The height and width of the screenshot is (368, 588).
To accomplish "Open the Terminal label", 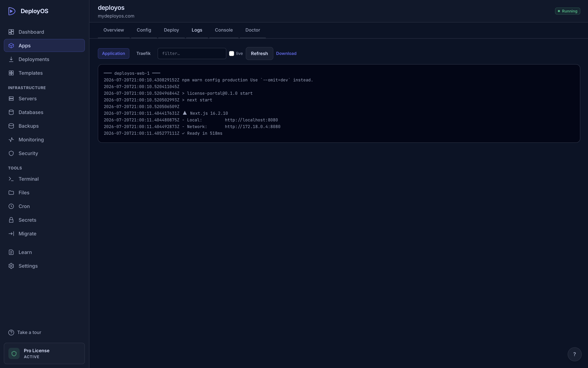I will [29, 179].
